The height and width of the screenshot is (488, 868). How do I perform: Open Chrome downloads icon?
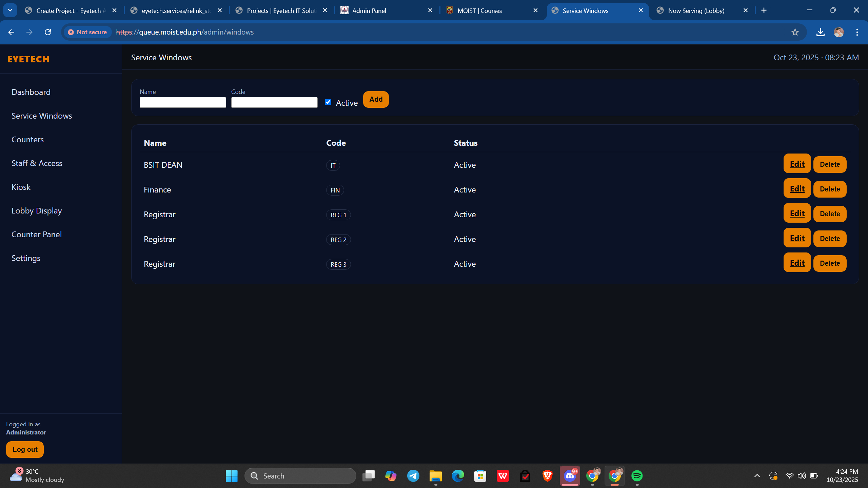point(820,32)
